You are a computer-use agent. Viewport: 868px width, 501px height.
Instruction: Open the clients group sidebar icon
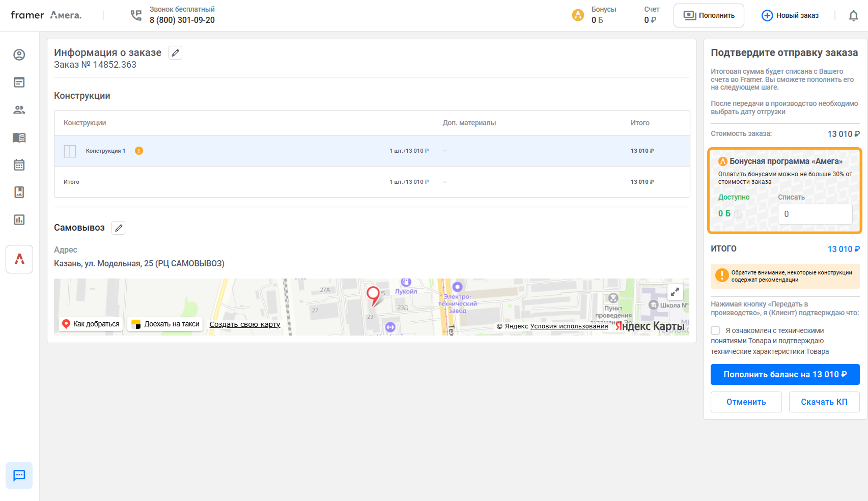(x=19, y=110)
